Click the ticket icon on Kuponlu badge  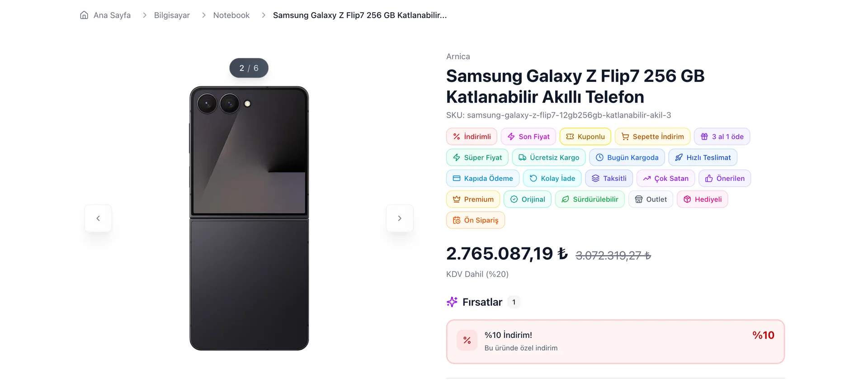pos(570,137)
